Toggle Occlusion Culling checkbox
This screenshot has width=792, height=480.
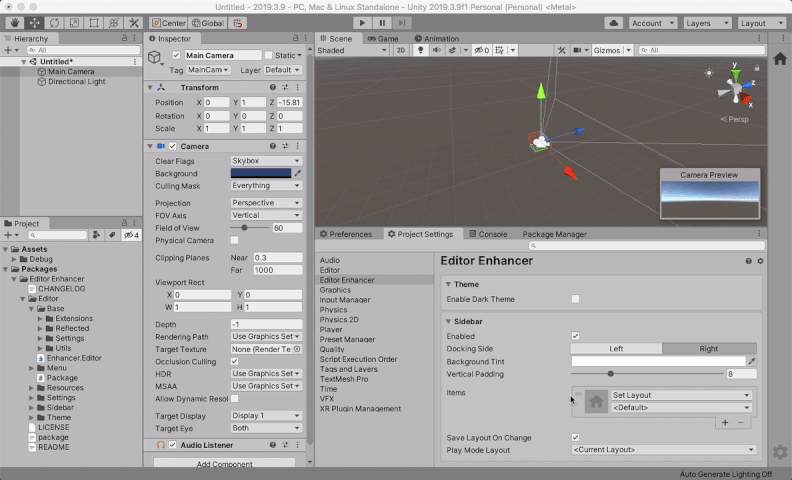point(234,361)
